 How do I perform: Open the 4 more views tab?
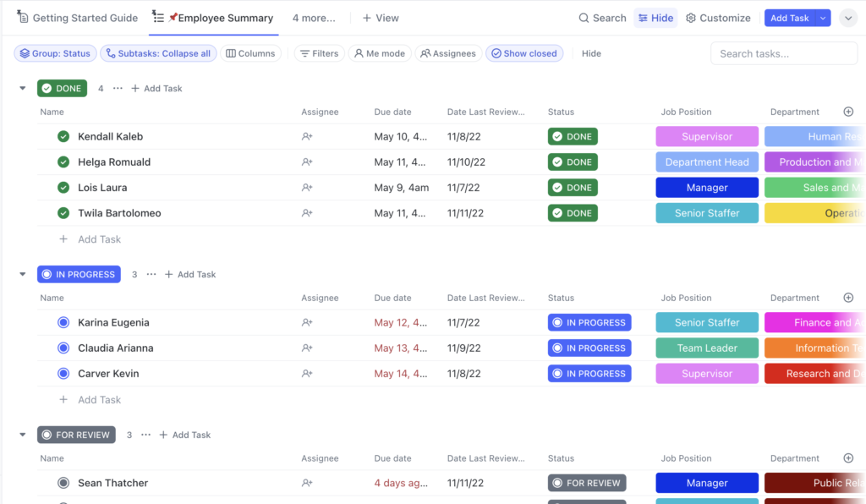pyautogui.click(x=313, y=18)
